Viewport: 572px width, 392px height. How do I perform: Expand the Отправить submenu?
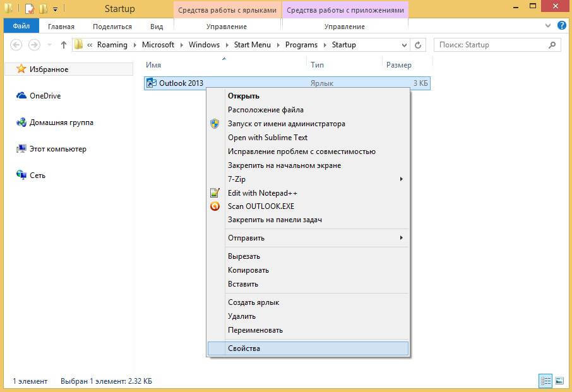401,238
